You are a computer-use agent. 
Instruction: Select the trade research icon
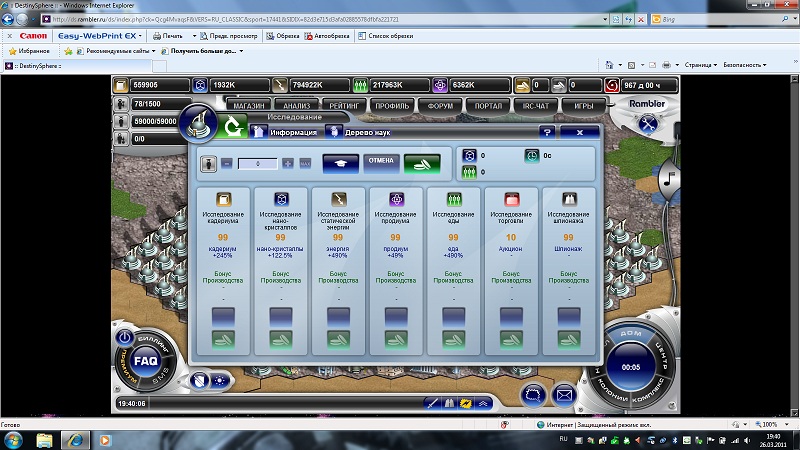(x=512, y=198)
